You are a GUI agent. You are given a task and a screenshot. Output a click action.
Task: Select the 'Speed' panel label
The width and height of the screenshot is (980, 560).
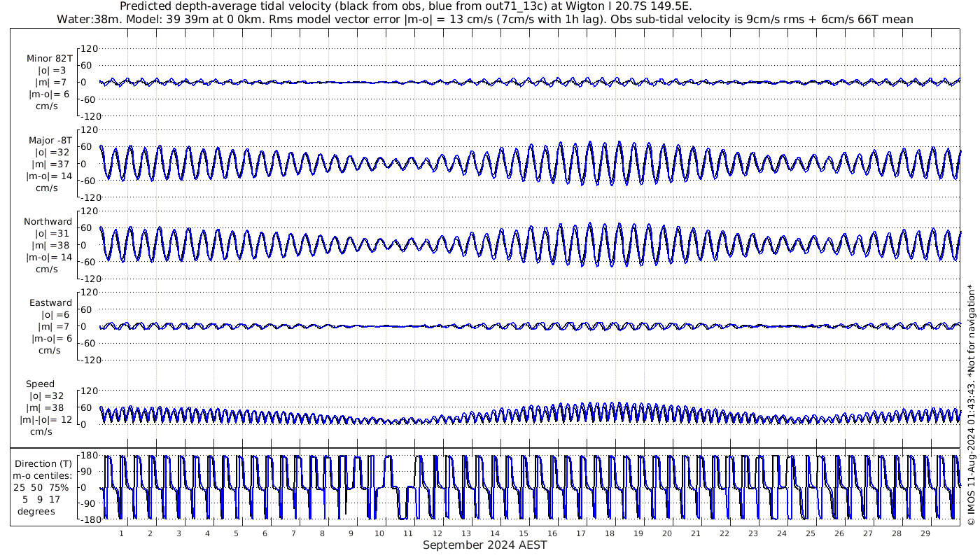[40, 384]
